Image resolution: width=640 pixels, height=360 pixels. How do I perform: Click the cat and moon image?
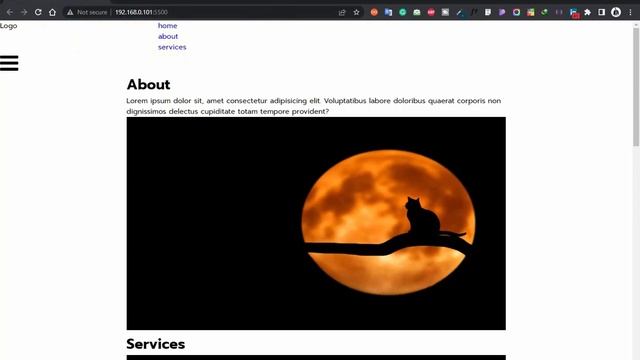tap(316, 223)
